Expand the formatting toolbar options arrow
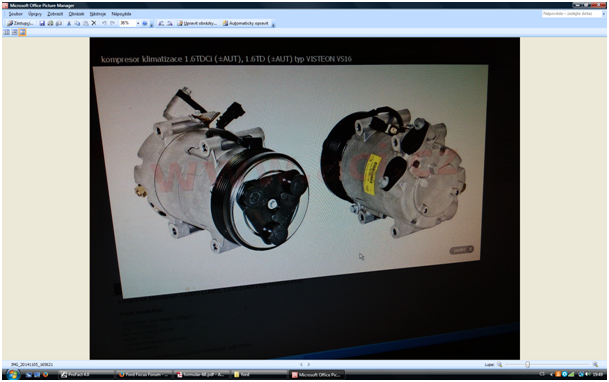The width and height of the screenshot is (609, 382). pyautogui.click(x=273, y=25)
